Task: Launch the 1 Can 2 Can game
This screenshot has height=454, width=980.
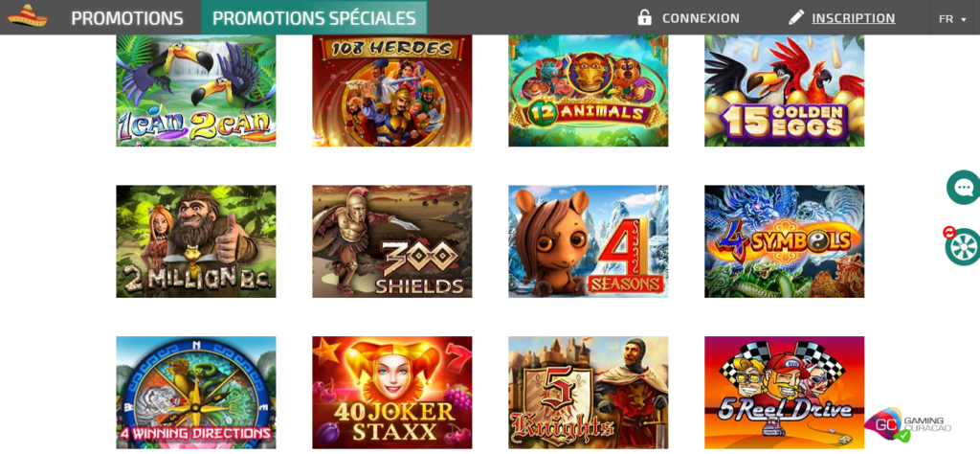Action: coord(196,91)
